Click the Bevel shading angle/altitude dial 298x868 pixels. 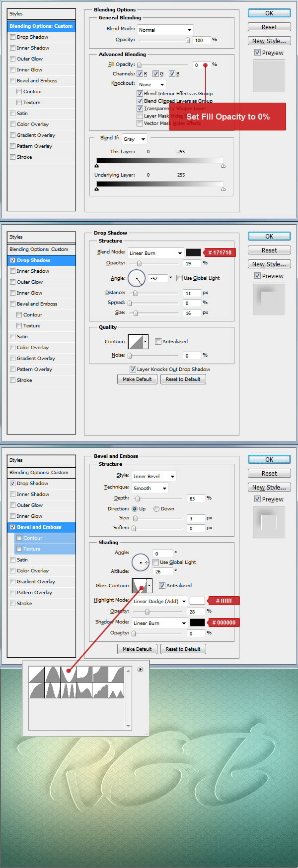click(x=140, y=562)
